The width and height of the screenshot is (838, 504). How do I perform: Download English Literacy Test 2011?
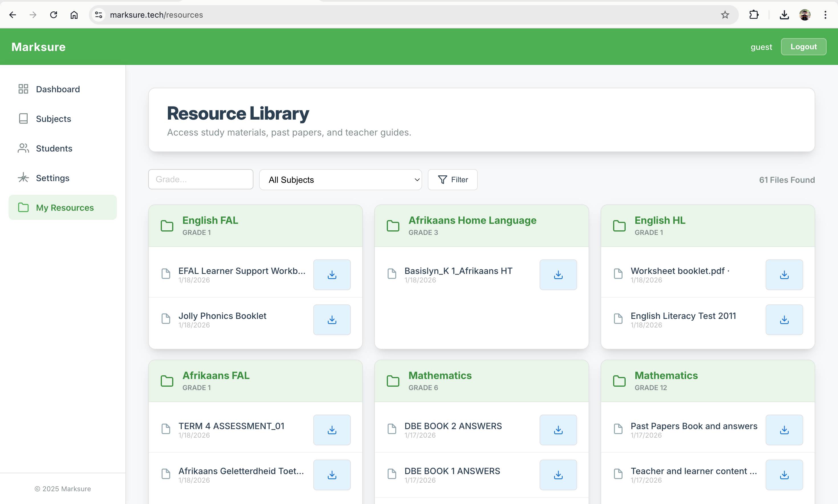[x=784, y=319]
